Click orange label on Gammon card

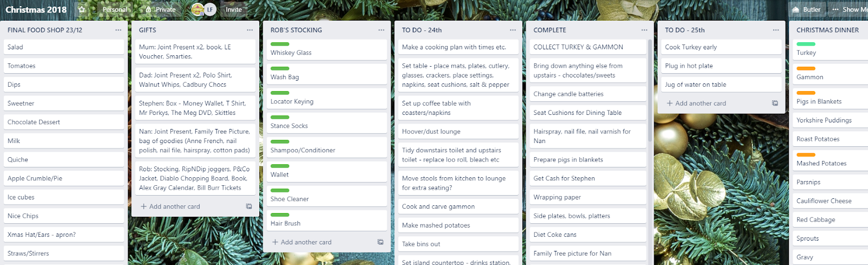point(806,68)
